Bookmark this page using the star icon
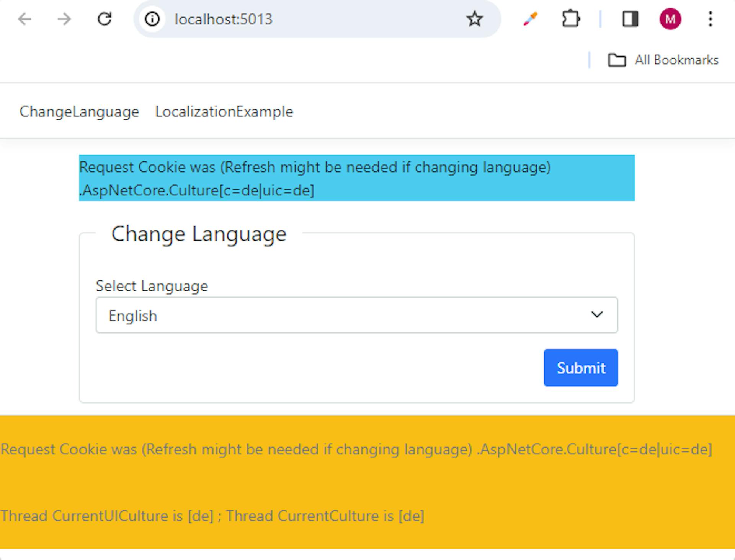Screen dimensions: 735x560 (x=474, y=19)
